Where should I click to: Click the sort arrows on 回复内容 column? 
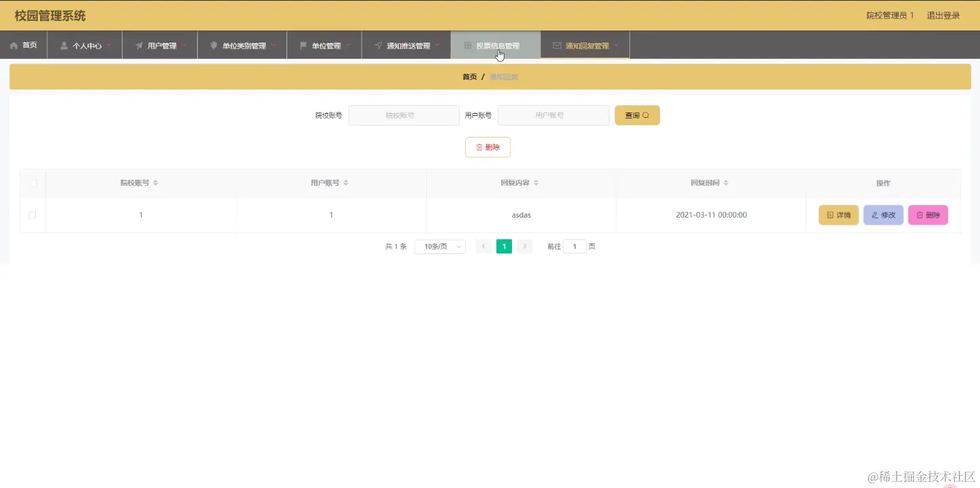[x=536, y=183]
